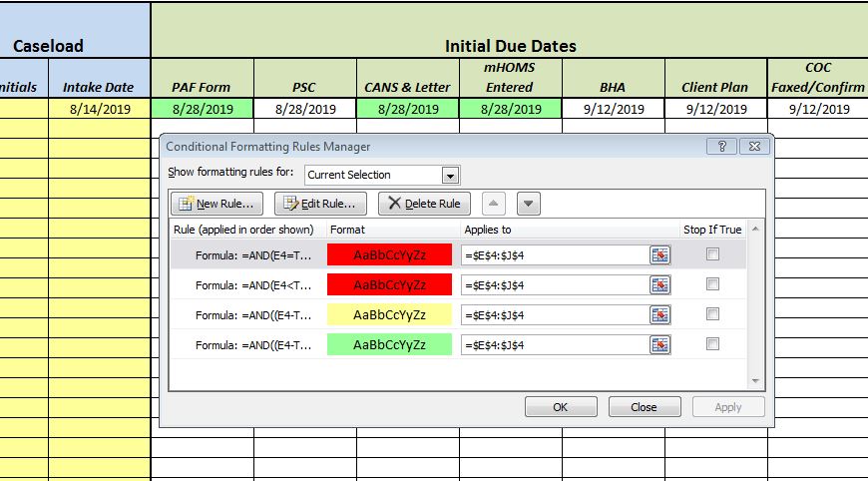Screen dimensions: 868x481
Task: Click Applies to column heading in dialog
Action: [x=488, y=230]
